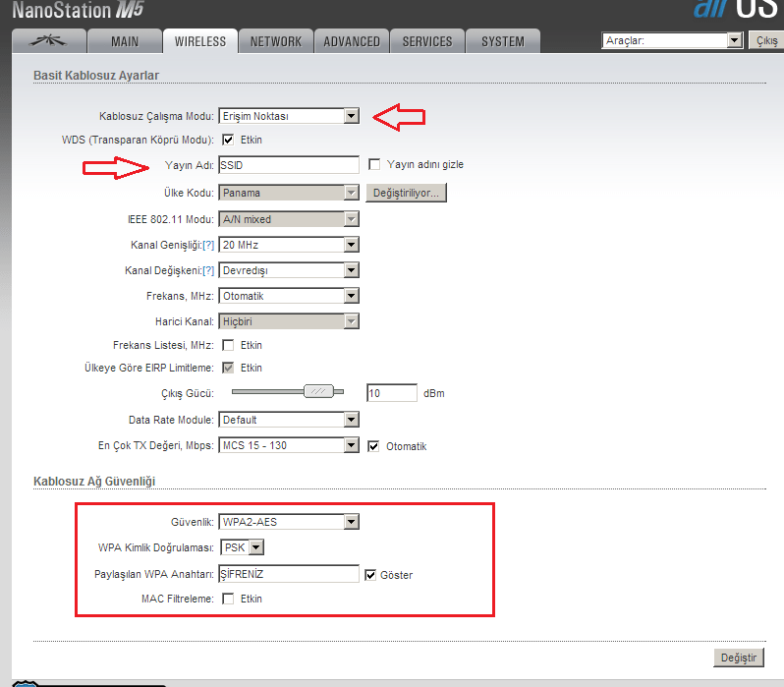The image size is (784, 687).
Task: Go to the ADVANCED tab
Action: click(352, 41)
